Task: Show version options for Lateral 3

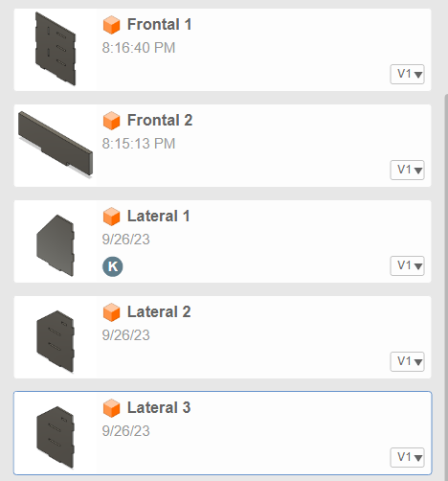Action: click(407, 457)
